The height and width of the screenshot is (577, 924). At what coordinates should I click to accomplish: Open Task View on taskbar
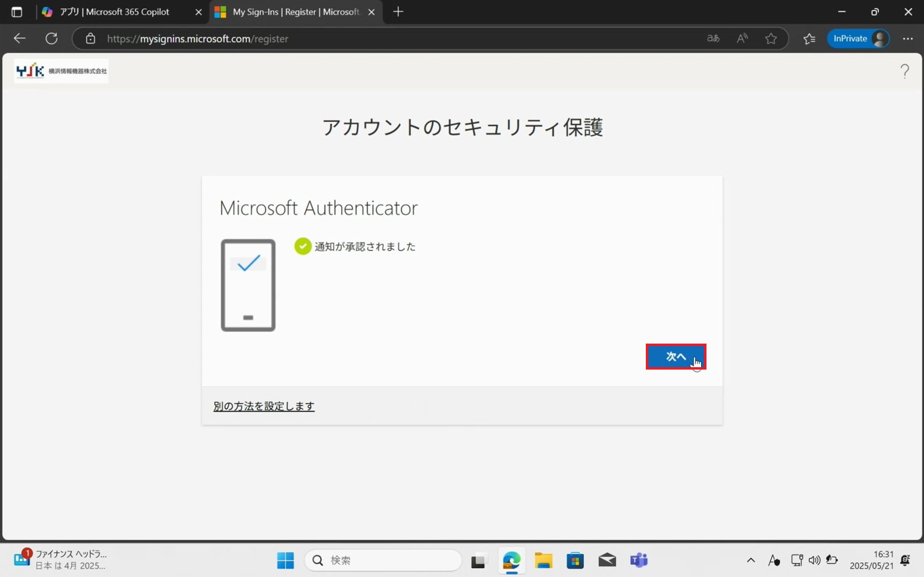(479, 560)
